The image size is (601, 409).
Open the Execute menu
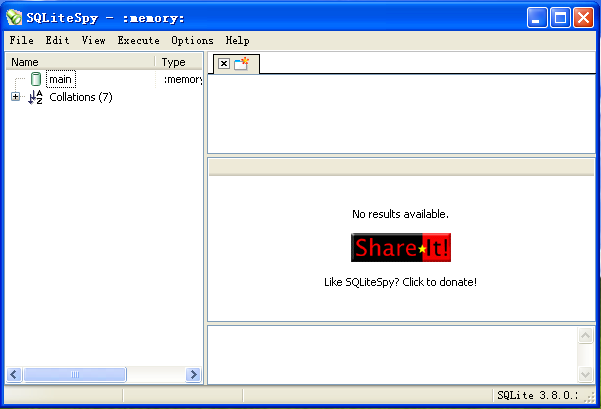[138, 40]
